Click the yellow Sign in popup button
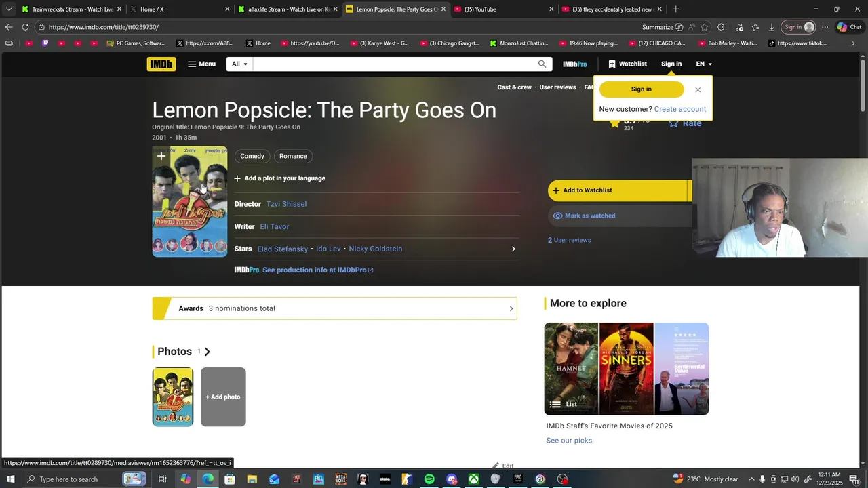Viewport: 868px width, 488px height. coord(642,89)
